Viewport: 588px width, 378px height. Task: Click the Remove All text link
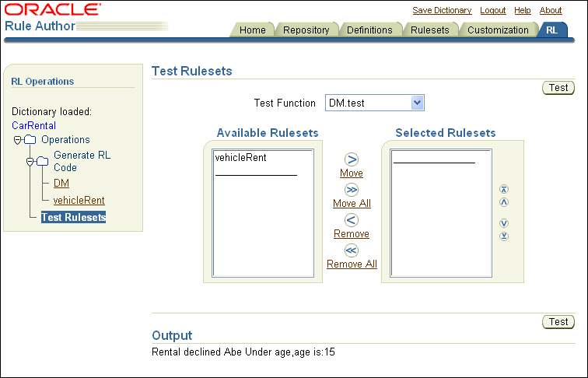(352, 264)
